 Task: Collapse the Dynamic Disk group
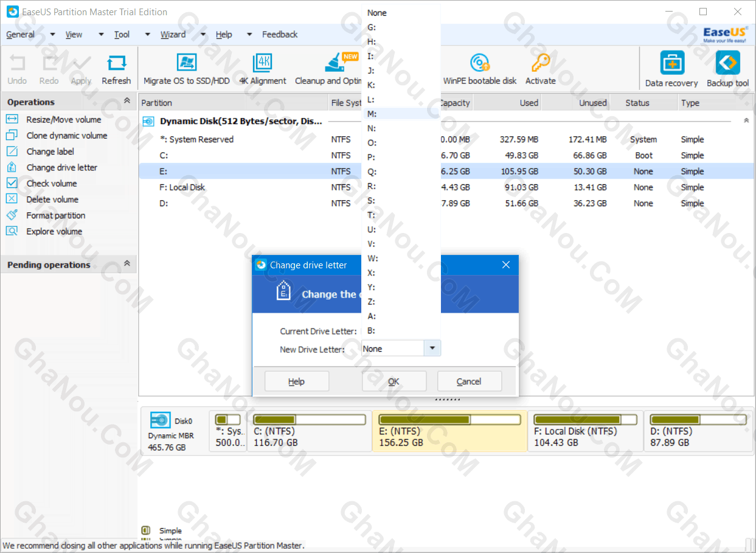[x=746, y=121]
